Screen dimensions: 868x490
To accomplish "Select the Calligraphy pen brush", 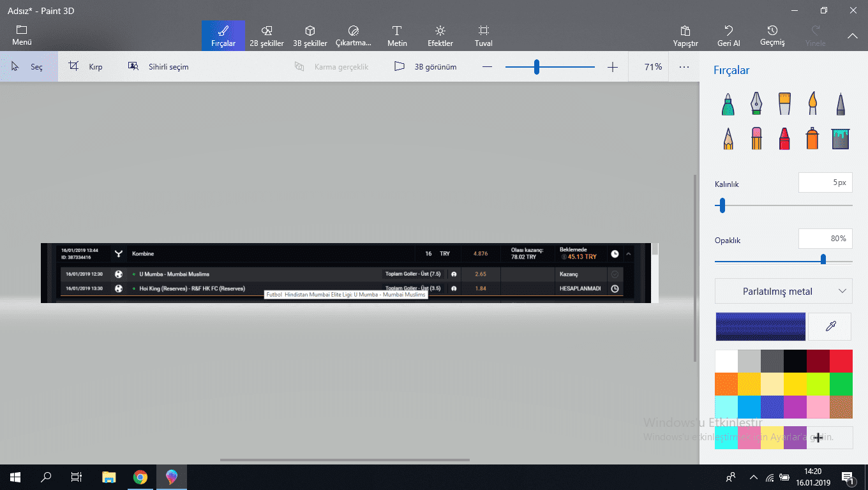I will point(756,103).
